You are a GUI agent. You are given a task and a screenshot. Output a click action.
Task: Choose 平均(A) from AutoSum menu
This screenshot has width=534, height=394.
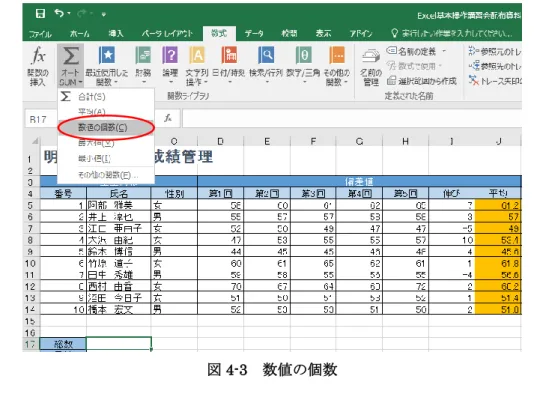coord(106,111)
